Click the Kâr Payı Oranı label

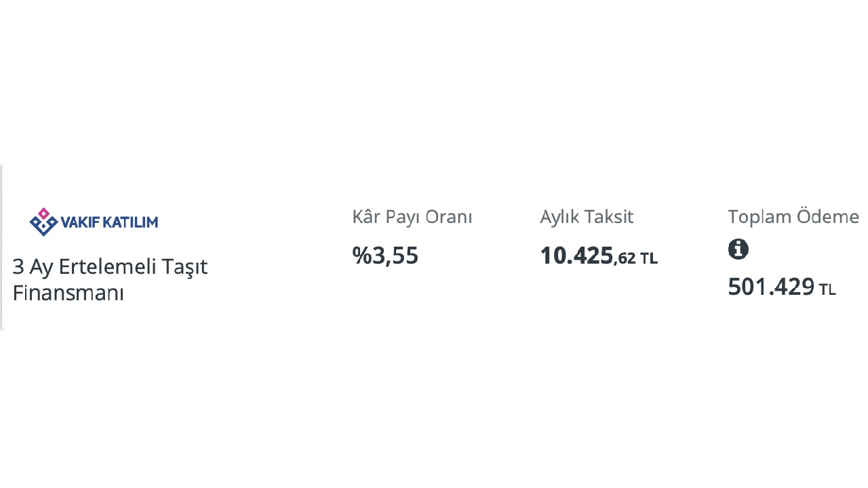coord(412,217)
